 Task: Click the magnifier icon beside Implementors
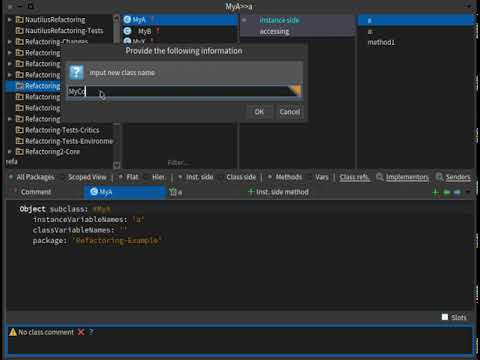[x=380, y=177]
